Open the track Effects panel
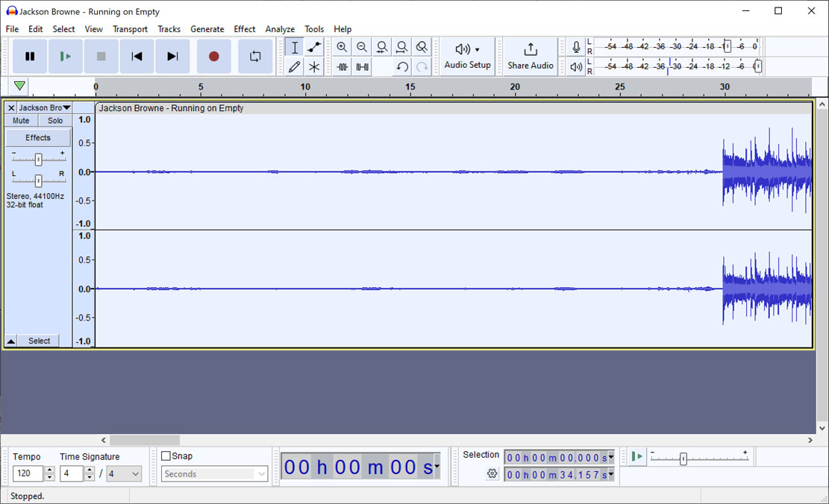 [38, 137]
